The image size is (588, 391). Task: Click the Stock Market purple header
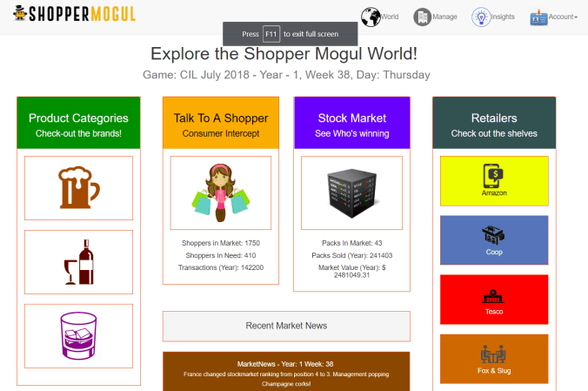(x=351, y=123)
